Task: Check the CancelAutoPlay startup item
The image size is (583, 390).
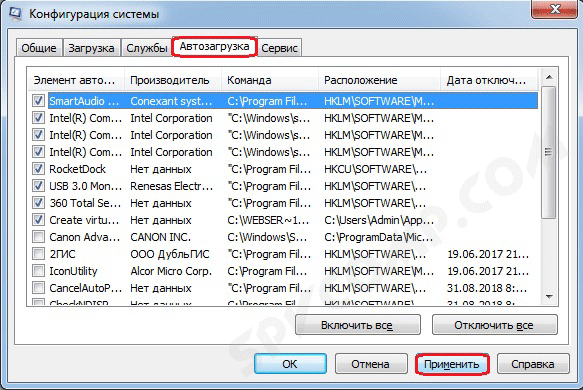Action: coord(38,288)
